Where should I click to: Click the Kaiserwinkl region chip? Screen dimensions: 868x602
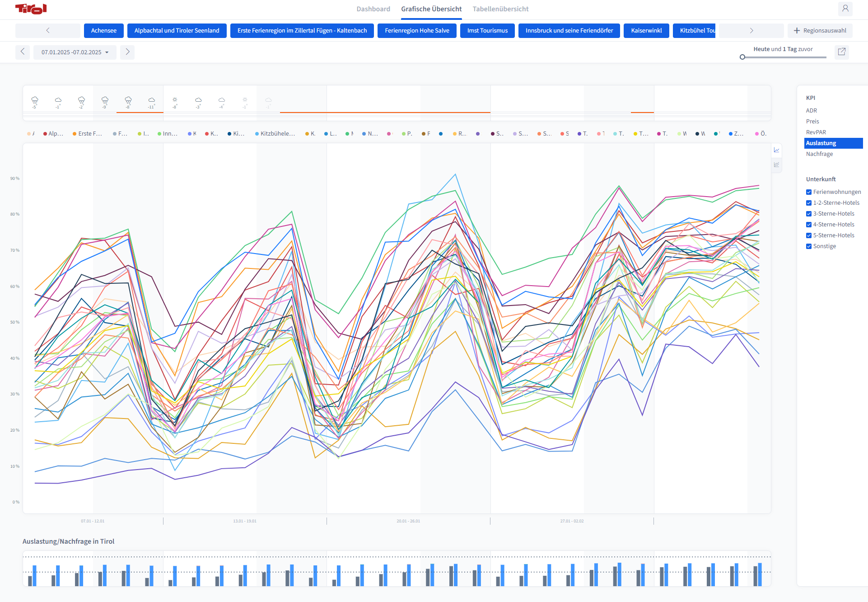(x=646, y=31)
